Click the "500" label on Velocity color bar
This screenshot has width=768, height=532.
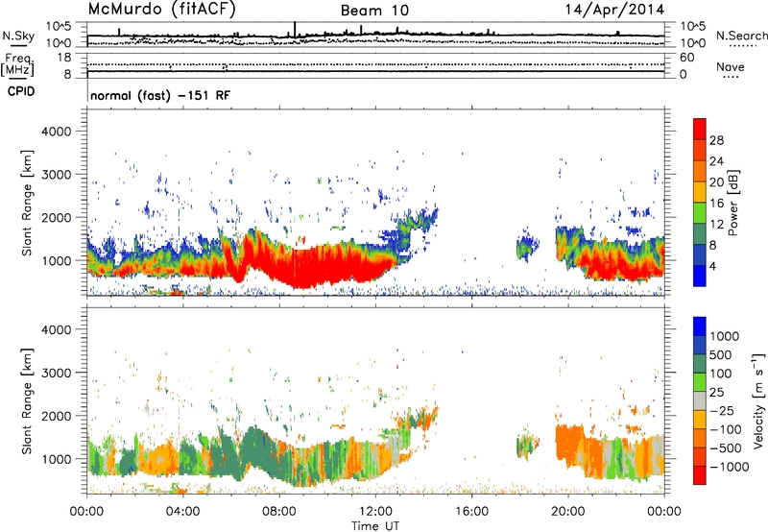click(x=723, y=354)
